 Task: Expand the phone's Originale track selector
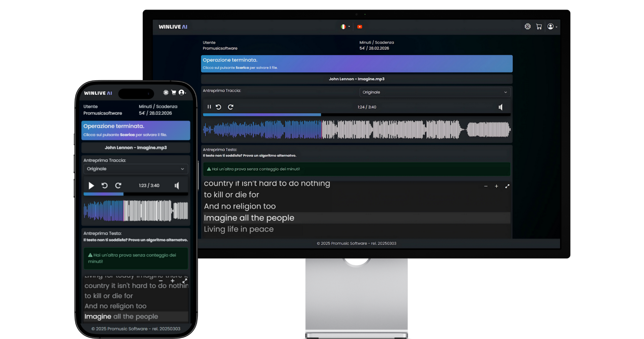click(x=136, y=169)
